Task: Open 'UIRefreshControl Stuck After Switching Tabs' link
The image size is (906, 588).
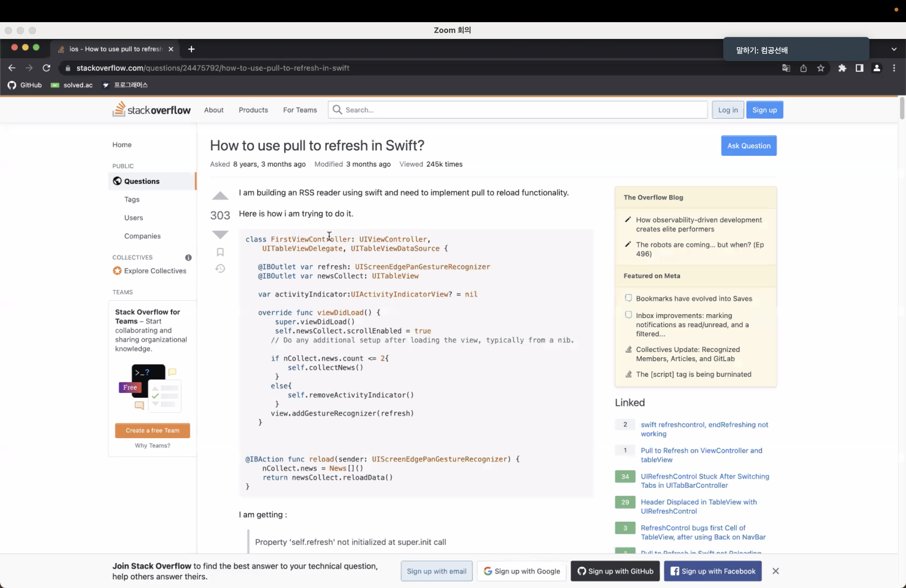Action: pos(705,481)
